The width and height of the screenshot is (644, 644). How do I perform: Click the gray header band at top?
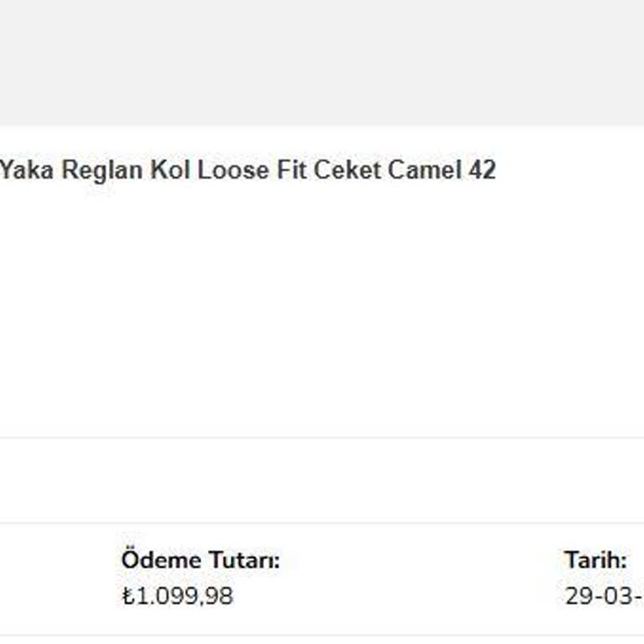[322, 63]
